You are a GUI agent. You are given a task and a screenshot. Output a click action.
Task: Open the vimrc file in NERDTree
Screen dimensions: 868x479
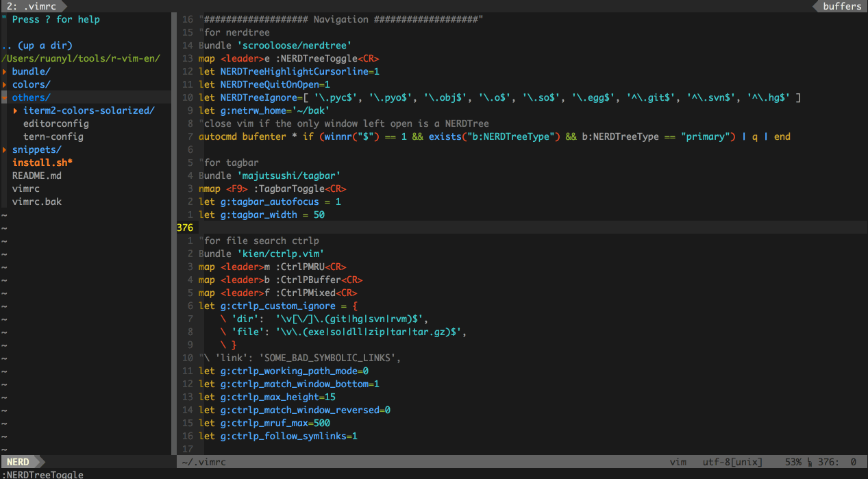[26, 188]
